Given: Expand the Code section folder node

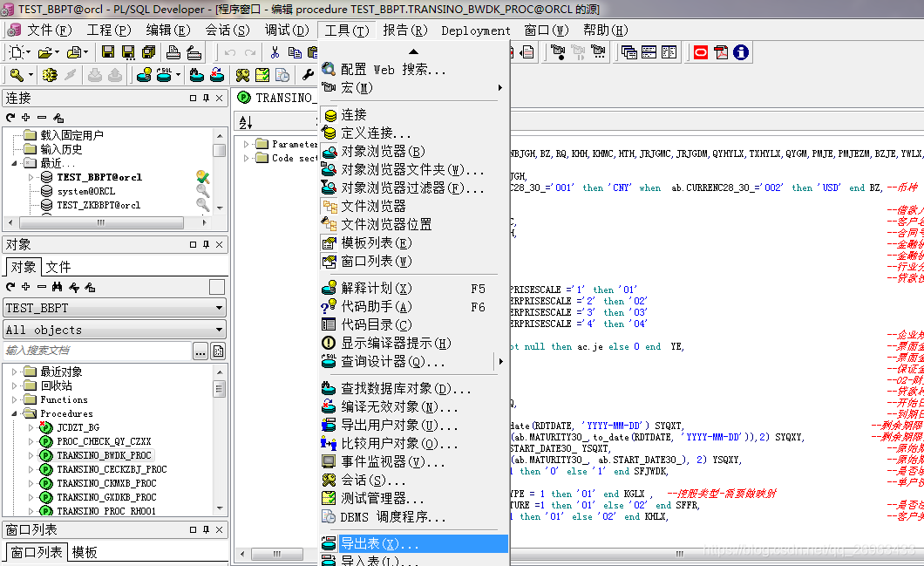Looking at the screenshot, I should (246, 158).
